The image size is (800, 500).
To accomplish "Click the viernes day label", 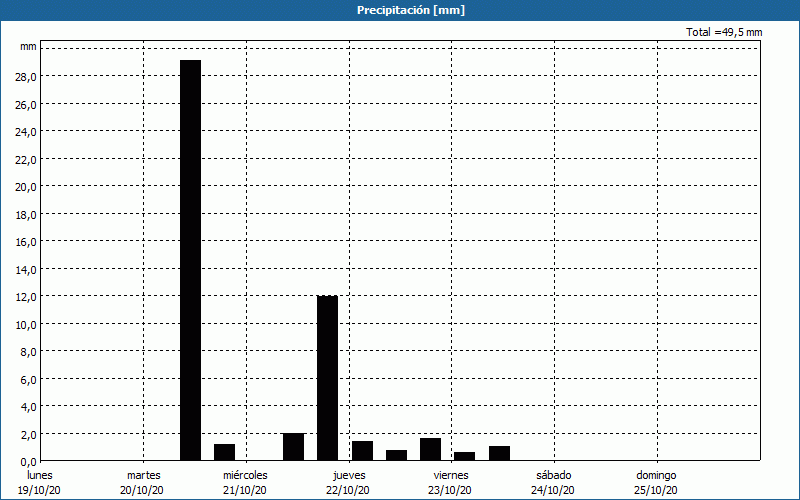I will pyautogui.click(x=451, y=475).
